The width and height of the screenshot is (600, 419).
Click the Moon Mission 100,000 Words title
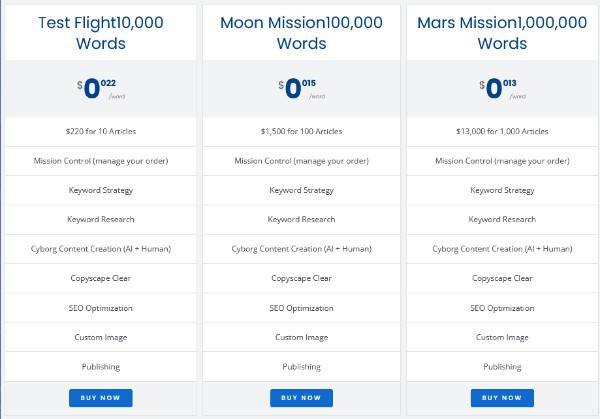click(301, 32)
